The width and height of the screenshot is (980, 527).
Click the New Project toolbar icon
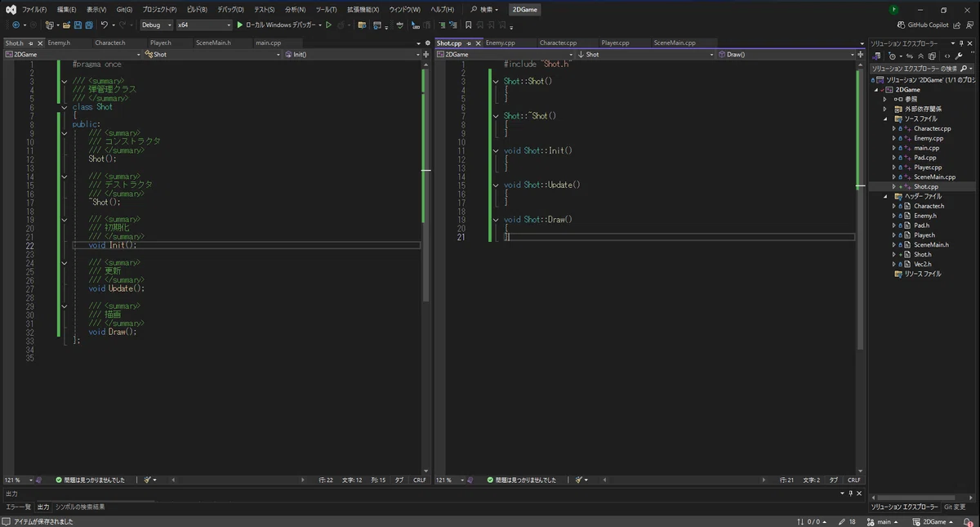(49, 25)
